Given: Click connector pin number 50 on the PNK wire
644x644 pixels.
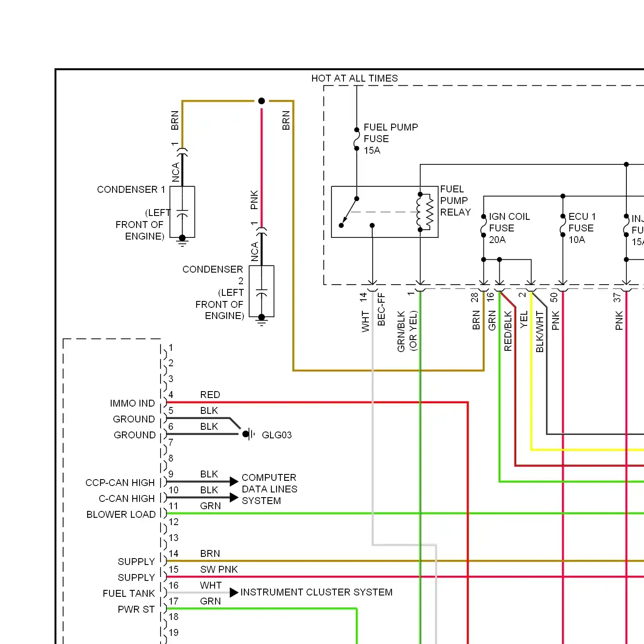Looking at the screenshot, I should coord(554,297).
